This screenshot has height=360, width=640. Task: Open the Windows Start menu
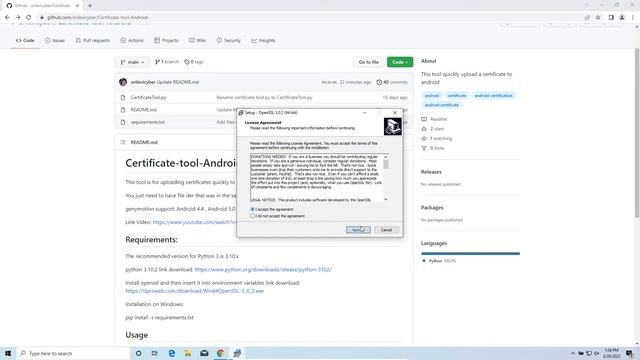click(8, 353)
